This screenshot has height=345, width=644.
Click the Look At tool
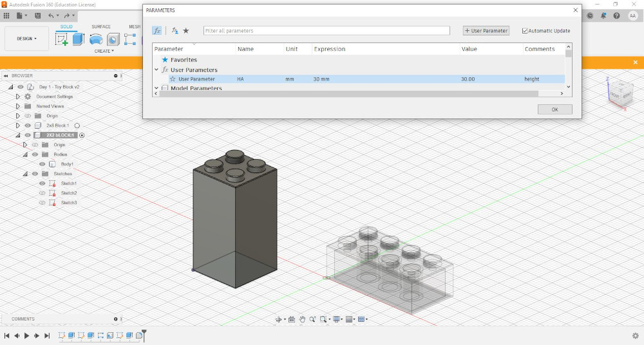[x=292, y=319]
